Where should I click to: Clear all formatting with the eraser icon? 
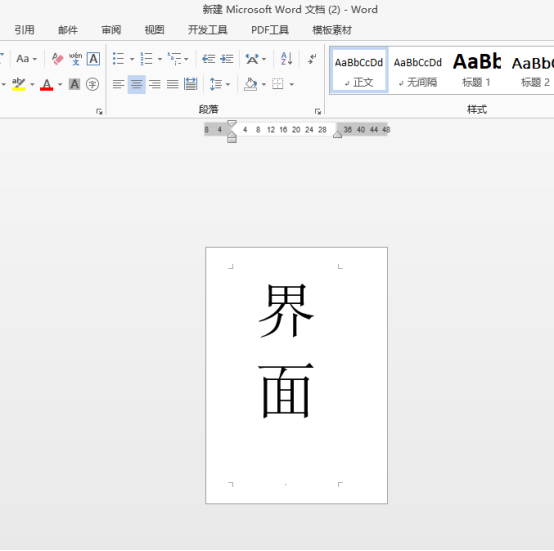57,59
